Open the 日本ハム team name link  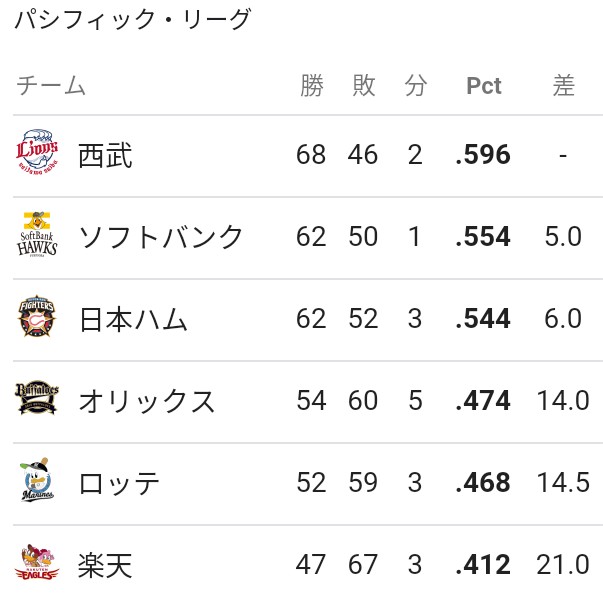pyautogui.click(x=133, y=319)
